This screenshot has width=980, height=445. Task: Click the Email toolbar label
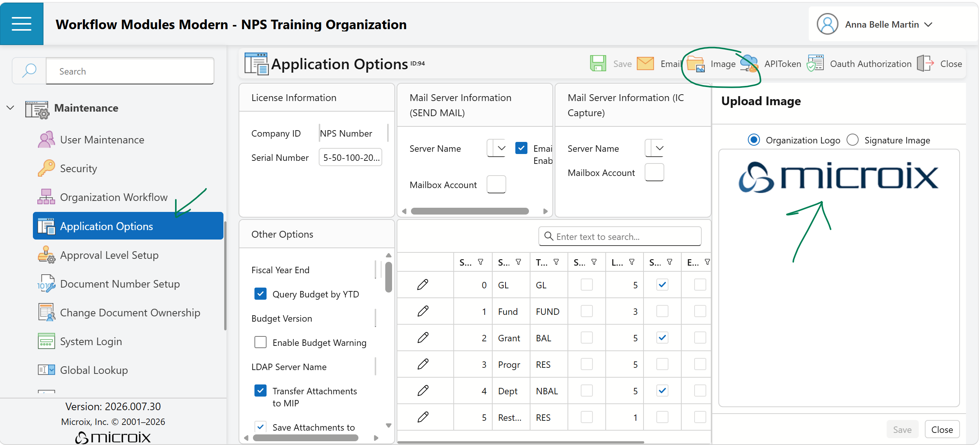click(x=671, y=64)
